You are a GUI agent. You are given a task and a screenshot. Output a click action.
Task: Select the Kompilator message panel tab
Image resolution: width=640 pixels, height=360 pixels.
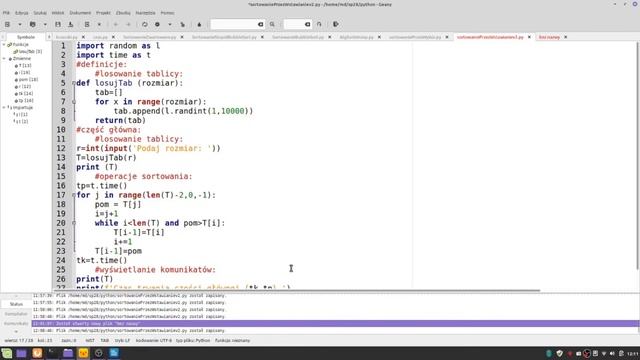tap(16, 314)
